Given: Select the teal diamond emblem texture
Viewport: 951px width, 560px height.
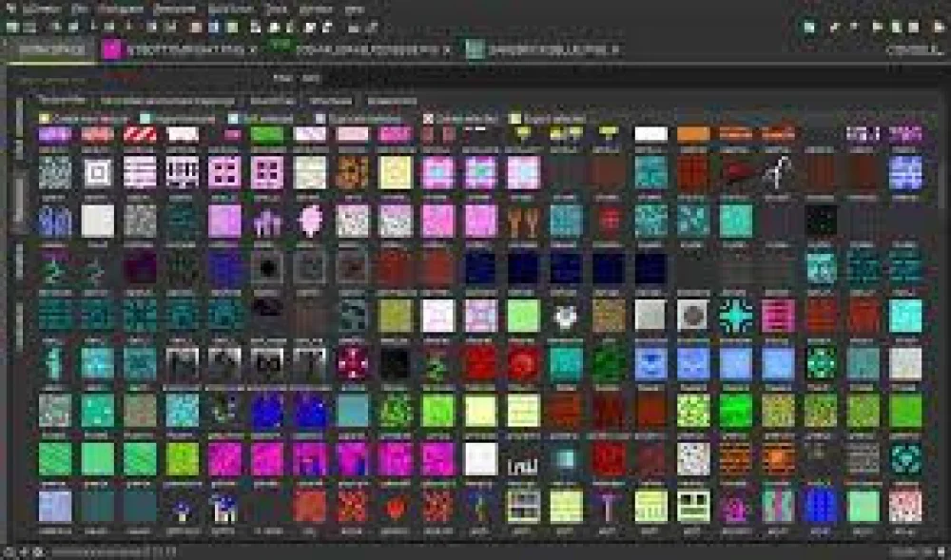Looking at the screenshot, I should click(x=905, y=458).
